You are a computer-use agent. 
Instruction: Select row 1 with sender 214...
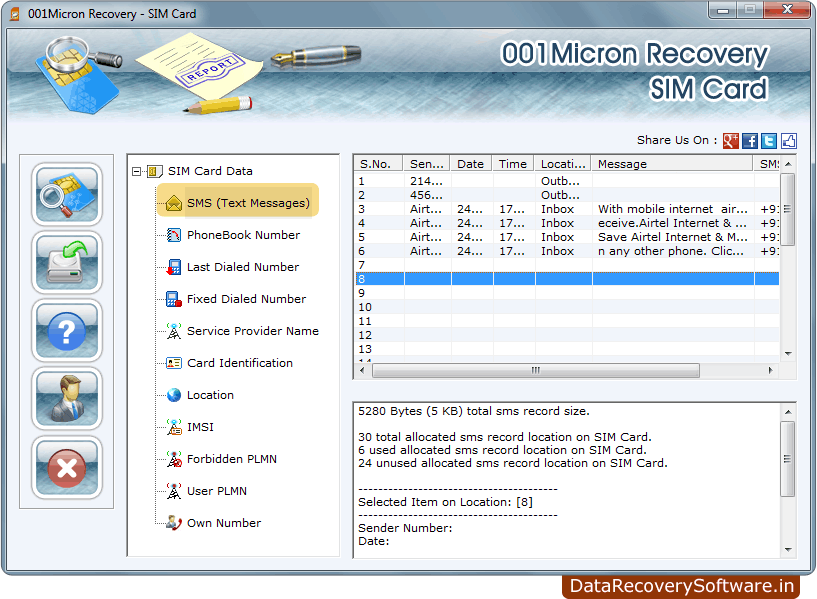(x=567, y=181)
